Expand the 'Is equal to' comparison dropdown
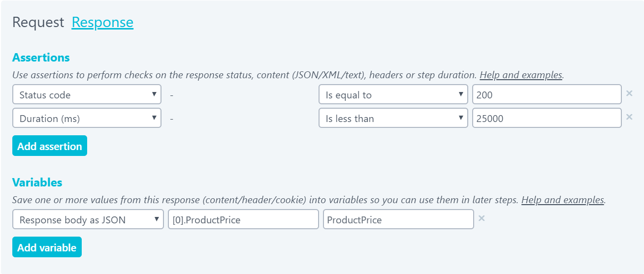This screenshot has height=274, width=644. 393,94
